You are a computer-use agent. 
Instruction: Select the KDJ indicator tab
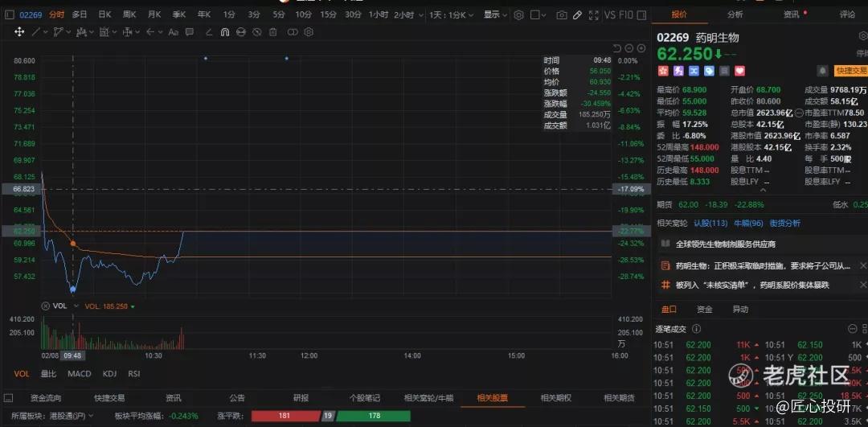pos(108,374)
